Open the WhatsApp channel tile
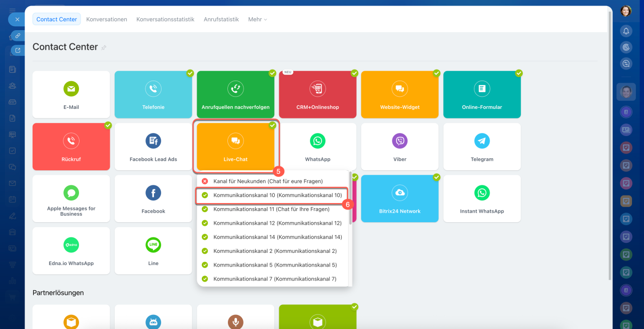644x329 pixels. click(x=317, y=147)
